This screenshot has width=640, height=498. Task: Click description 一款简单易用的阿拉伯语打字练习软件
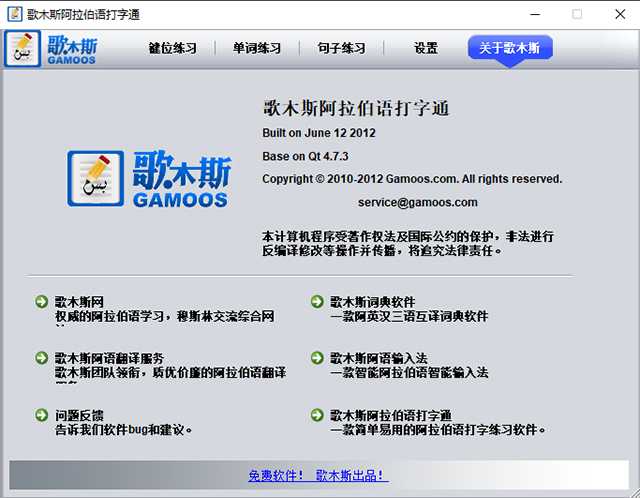(438, 429)
